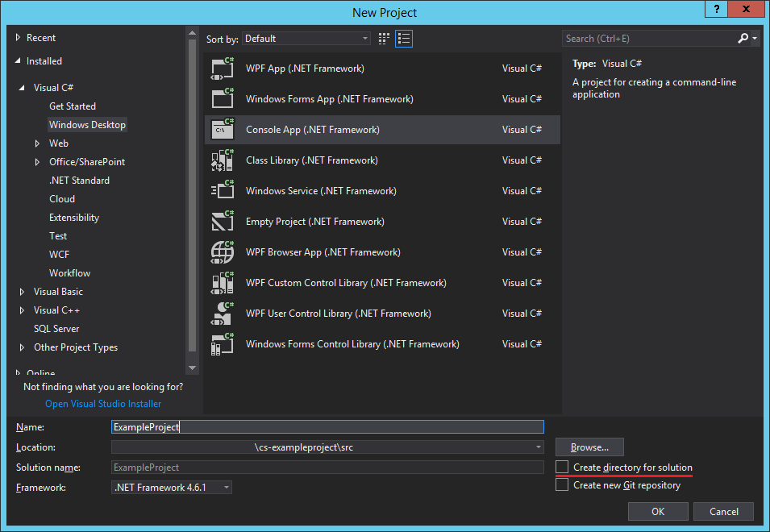Enable Create directory for solution checkbox

tap(562, 467)
